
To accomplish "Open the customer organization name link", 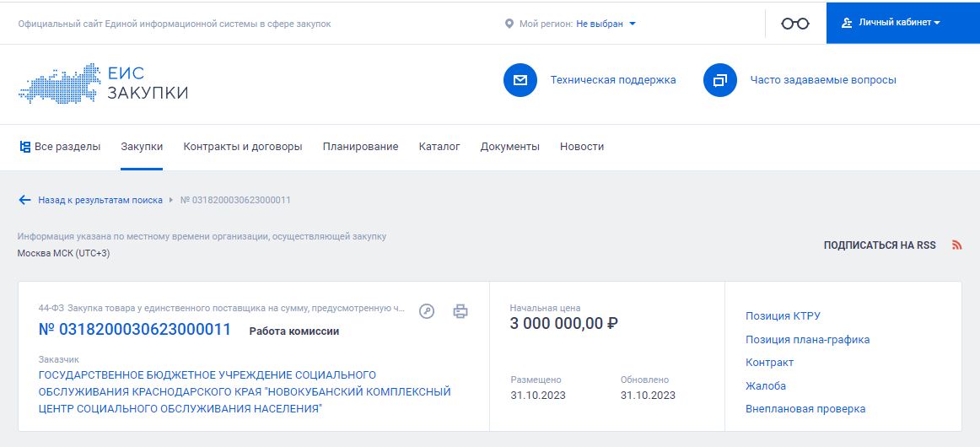I will (245, 392).
